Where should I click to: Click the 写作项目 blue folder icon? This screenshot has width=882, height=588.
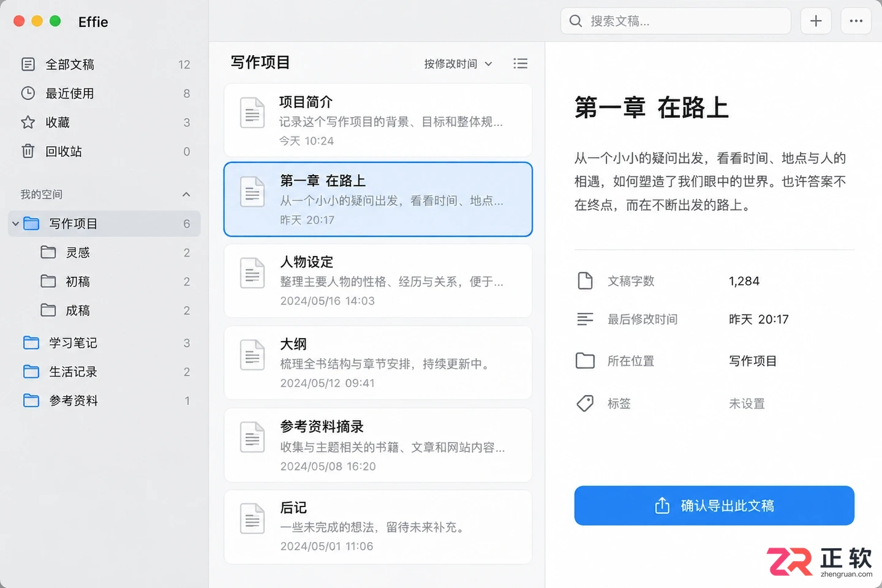pyautogui.click(x=31, y=224)
